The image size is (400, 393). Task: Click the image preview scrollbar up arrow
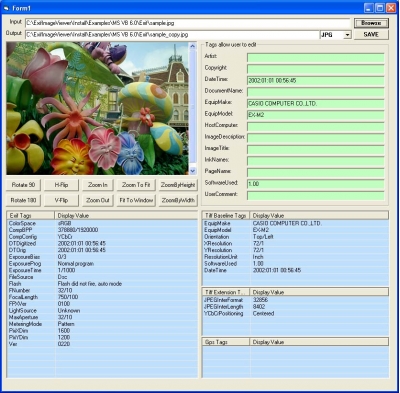[193, 46]
